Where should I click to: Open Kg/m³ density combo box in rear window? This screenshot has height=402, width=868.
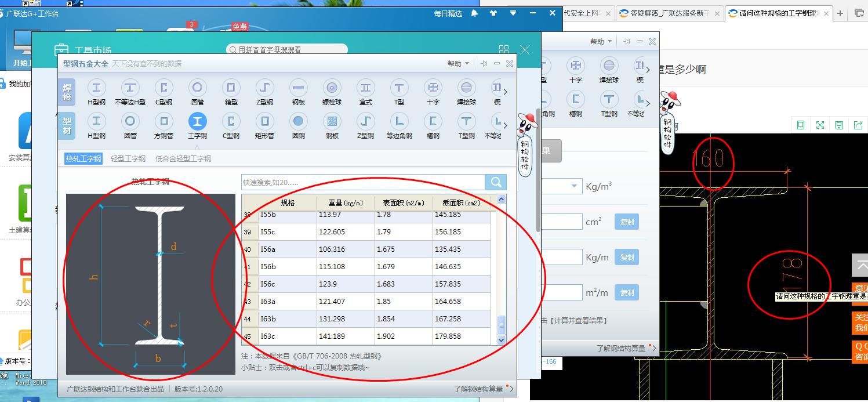560,186
